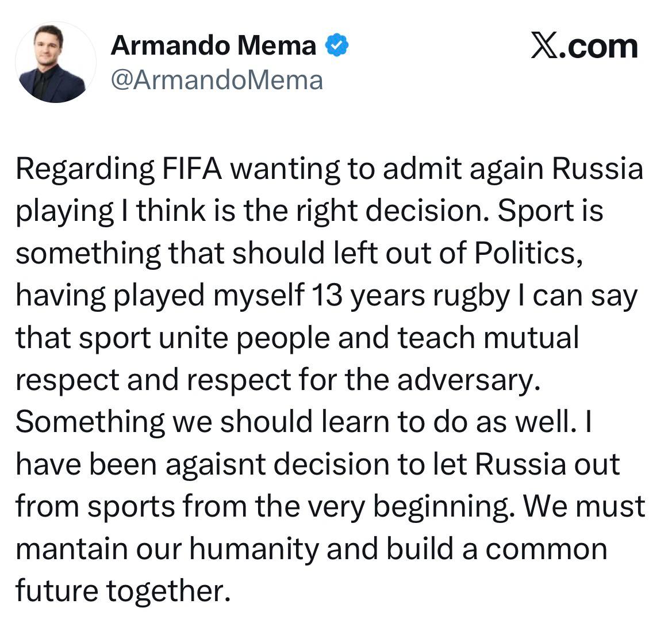Screen dimensions: 672x642
Task: Select the misspelled word "mantain"
Action: click(71, 549)
